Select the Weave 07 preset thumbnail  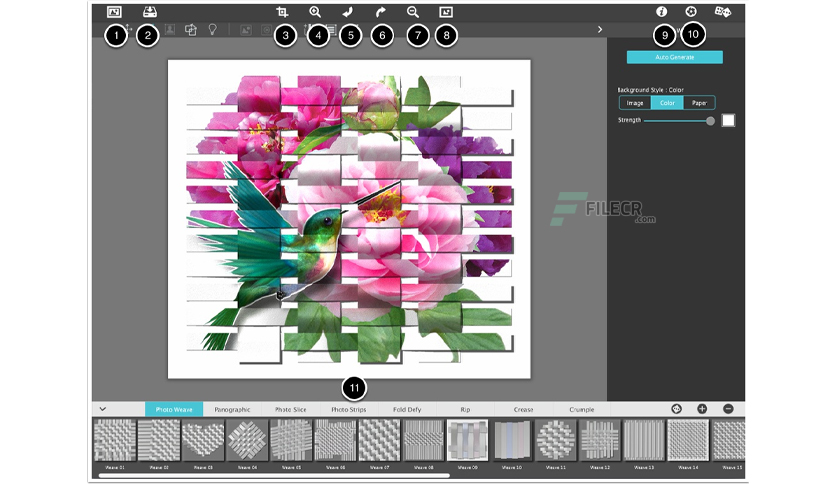click(x=380, y=440)
